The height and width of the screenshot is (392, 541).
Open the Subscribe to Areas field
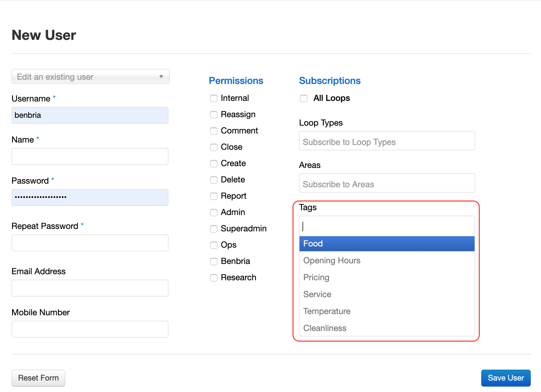pyautogui.click(x=387, y=183)
